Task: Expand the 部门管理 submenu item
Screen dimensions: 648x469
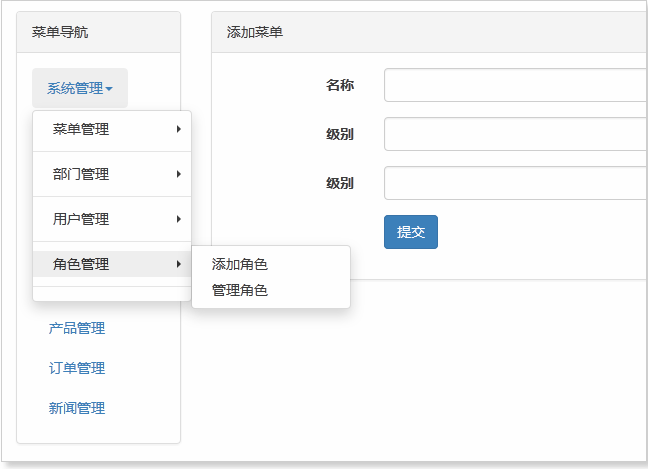Action: pyautogui.click(x=81, y=174)
